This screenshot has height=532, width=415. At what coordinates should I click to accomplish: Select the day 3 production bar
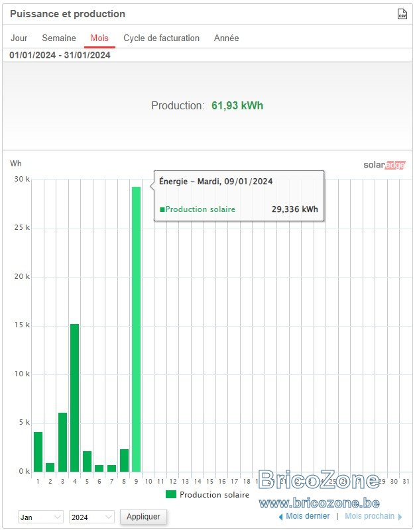[x=62, y=442]
